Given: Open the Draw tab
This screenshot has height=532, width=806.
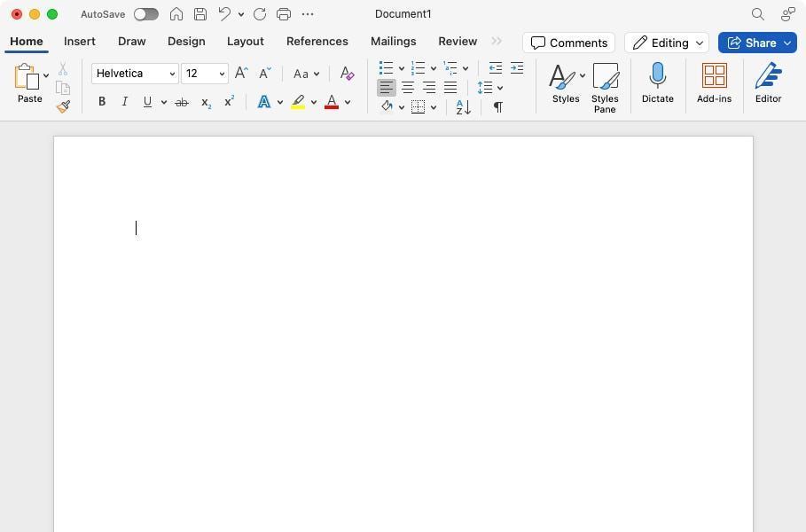Looking at the screenshot, I should pyautogui.click(x=131, y=41).
